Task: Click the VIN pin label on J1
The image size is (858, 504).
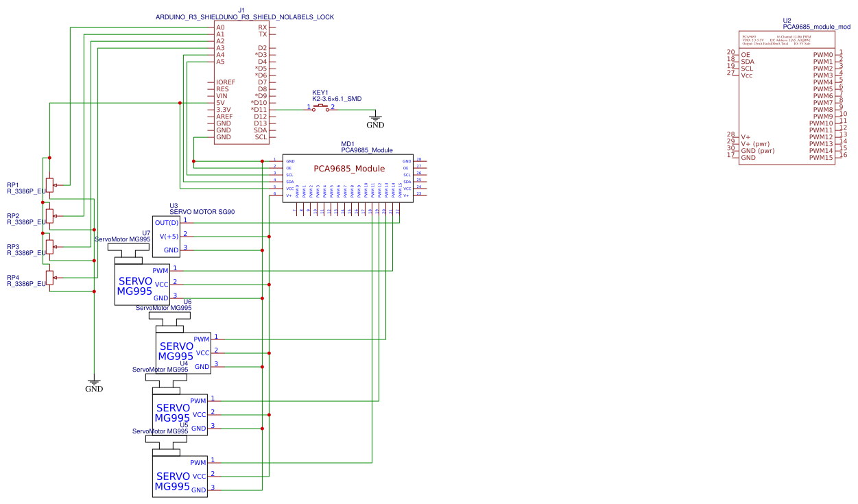Action: click(222, 96)
